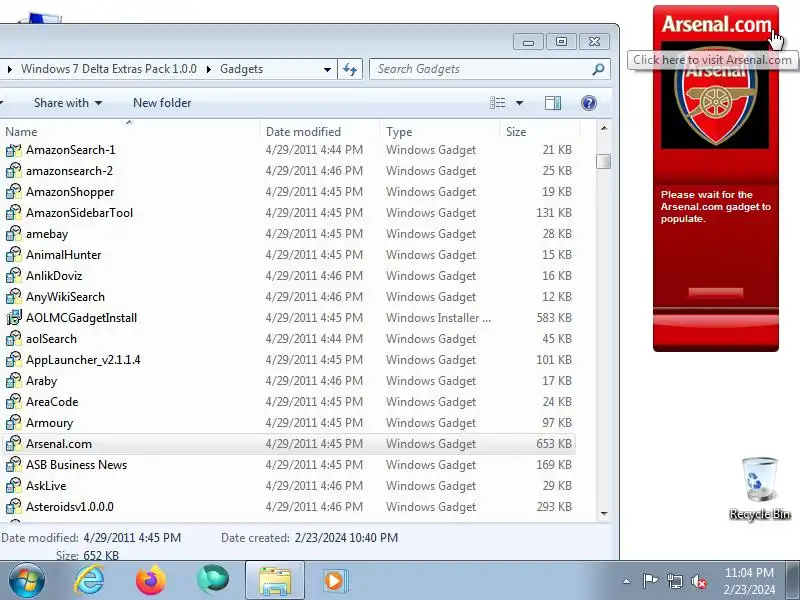Click the green chat app taskbar icon
The image size is (800, 600).
pos(213,580)
